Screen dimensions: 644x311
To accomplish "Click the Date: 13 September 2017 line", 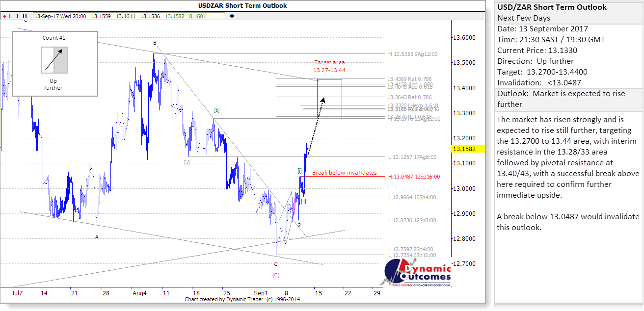I will click(x=542, y=29).
